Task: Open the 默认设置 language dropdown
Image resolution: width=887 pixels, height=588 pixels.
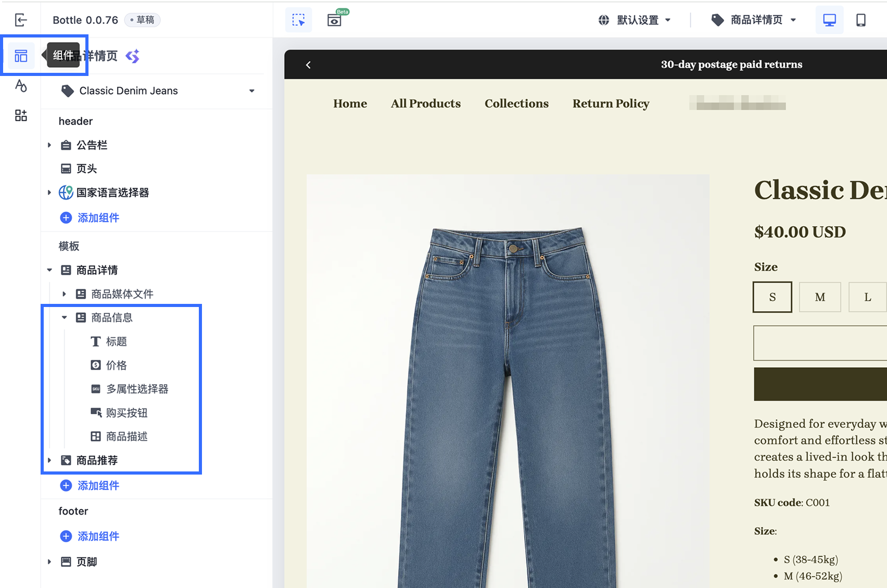Action: 635,20
